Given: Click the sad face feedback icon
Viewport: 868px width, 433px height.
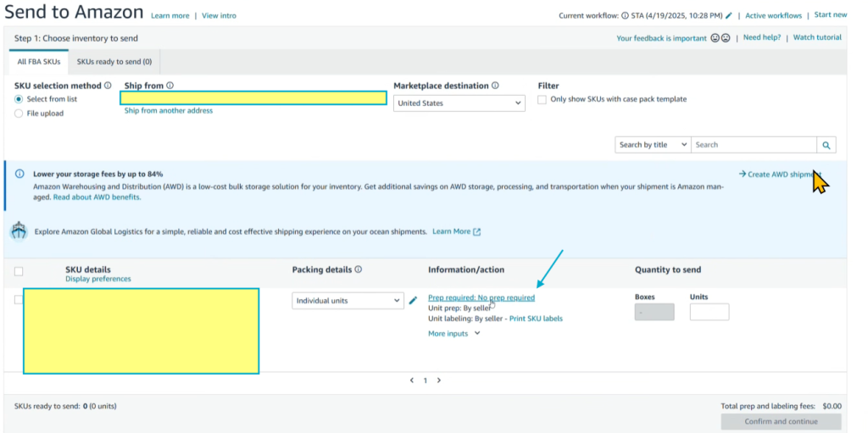Looking at the screenshot, I should (726, 38).
